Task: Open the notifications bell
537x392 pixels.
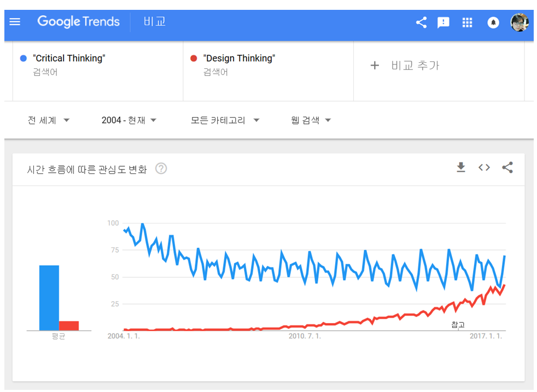Action: pos(493,22)
